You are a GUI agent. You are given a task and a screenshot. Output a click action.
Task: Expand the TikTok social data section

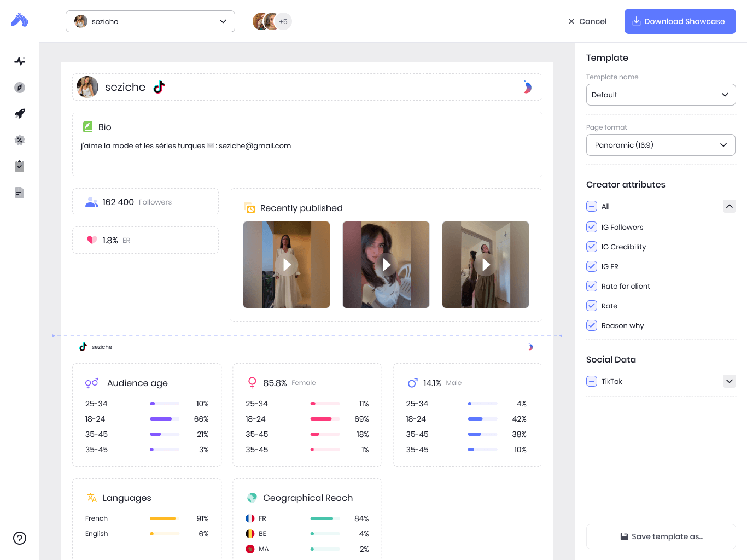730,381
